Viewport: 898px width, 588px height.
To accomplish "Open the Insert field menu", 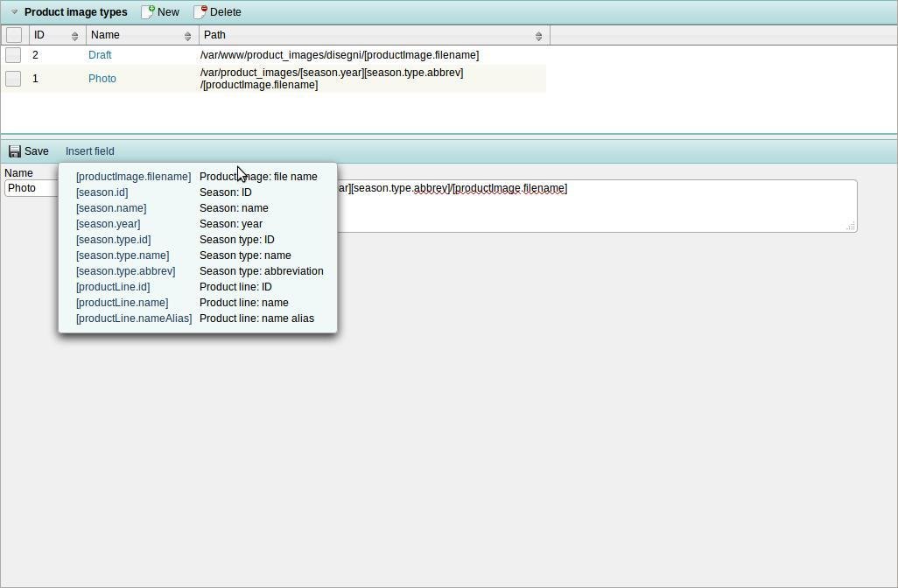I will click(89, 150).
